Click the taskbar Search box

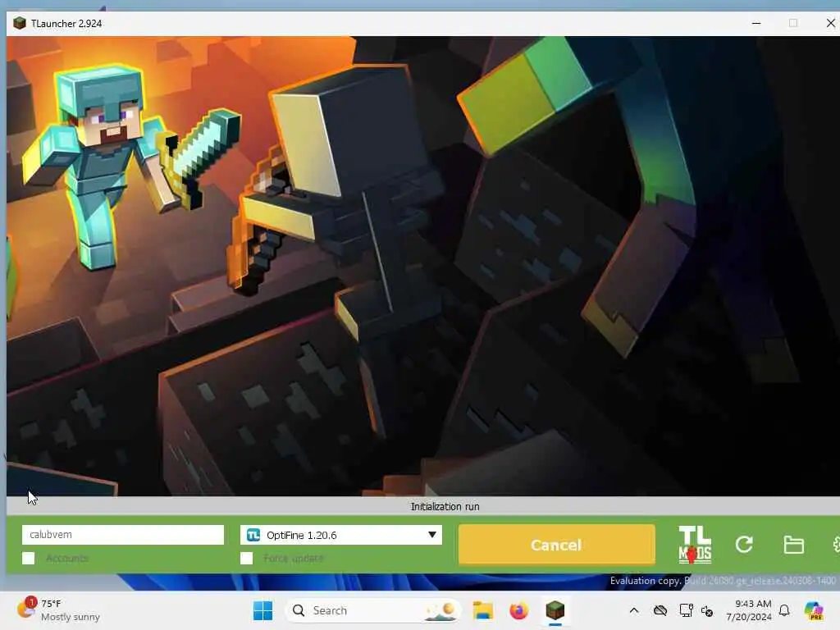click(373, 610)
